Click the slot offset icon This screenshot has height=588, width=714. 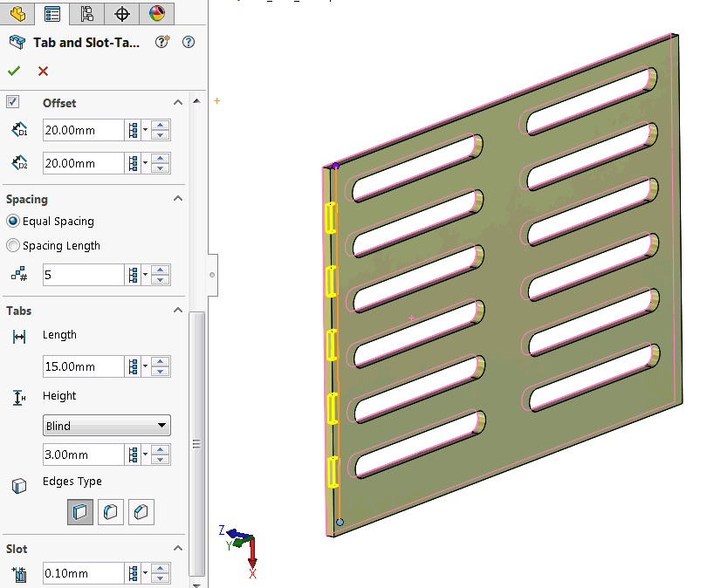tap(19, 574)
